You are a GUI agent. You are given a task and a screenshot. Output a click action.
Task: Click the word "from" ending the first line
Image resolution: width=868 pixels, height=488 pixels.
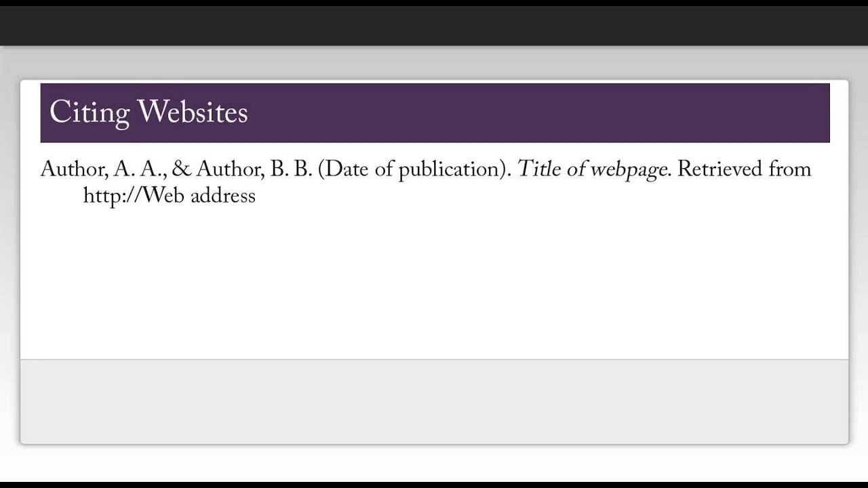click(790, 169)
